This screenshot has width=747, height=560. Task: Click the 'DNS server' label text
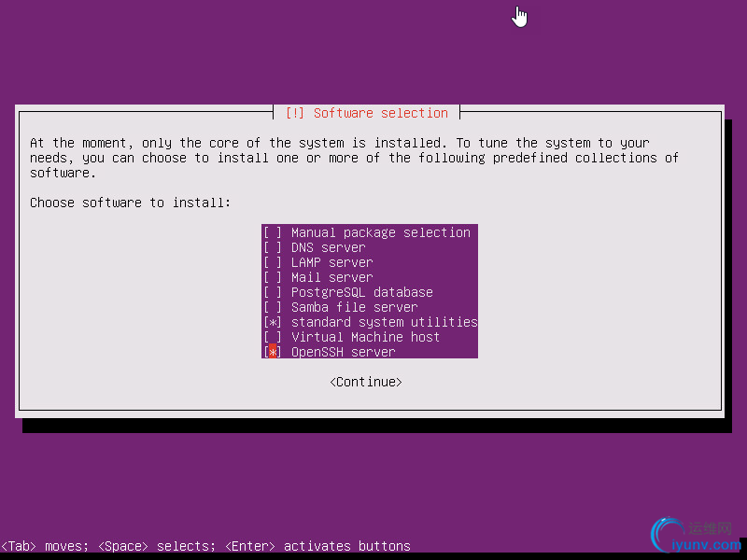point(329,247)
